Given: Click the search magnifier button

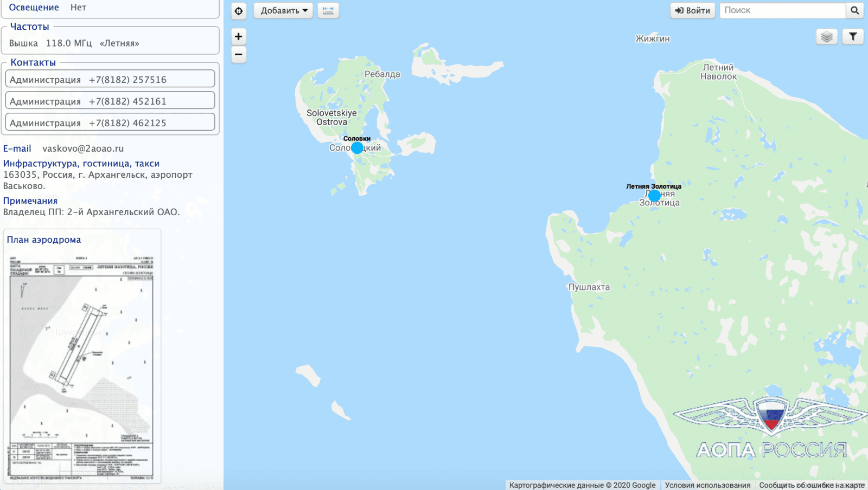Looking at the screenshot, I should click(854, 10).
